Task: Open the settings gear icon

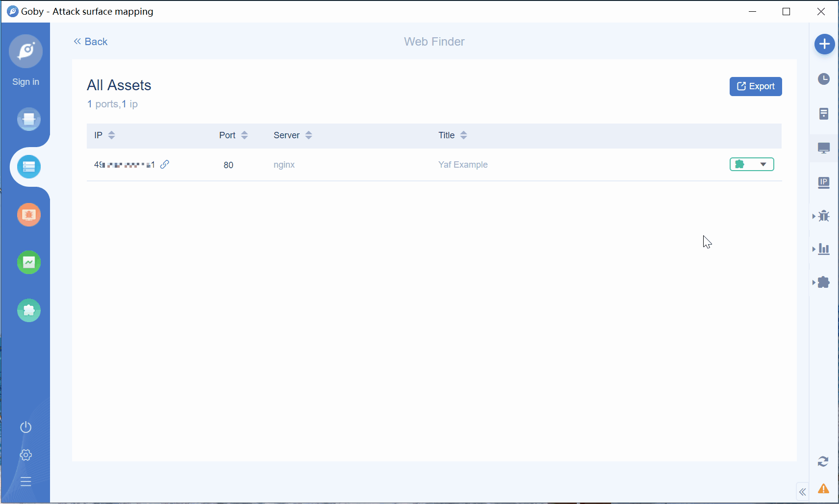Action: click(26, 455)
